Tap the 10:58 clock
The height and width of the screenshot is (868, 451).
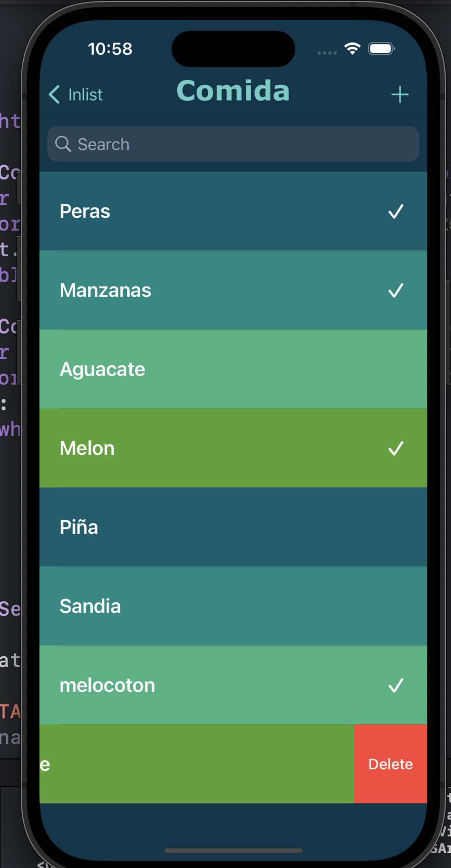(x=110, y=49)
